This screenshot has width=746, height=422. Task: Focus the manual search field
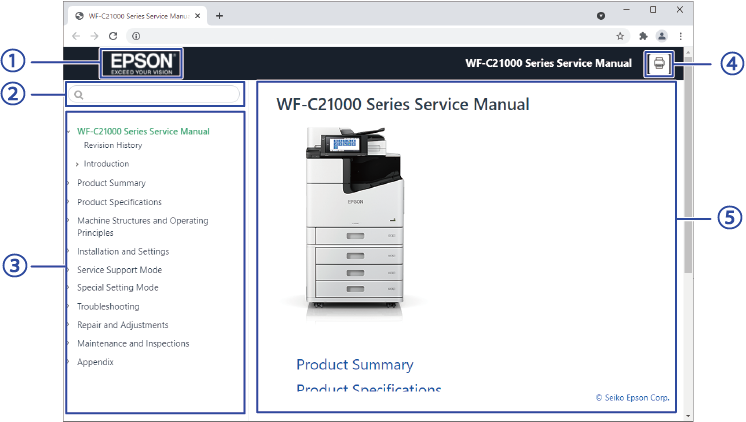(x=154, y=94)
